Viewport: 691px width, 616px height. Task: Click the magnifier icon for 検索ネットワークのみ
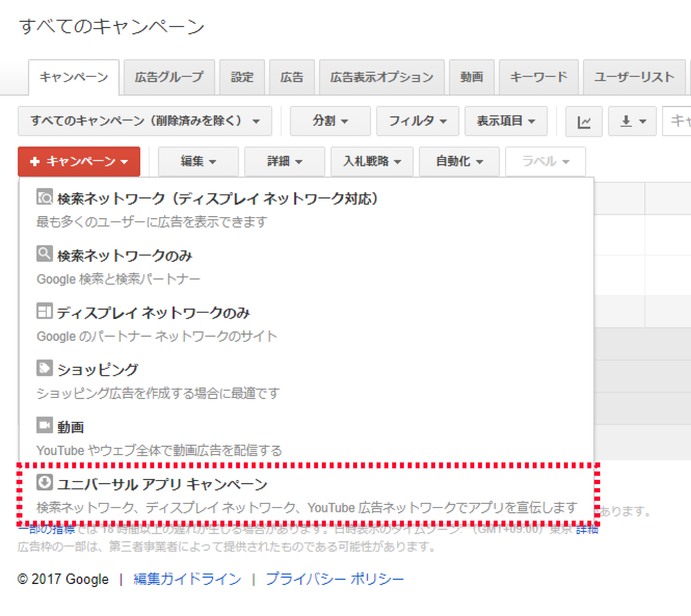[44, 254]
